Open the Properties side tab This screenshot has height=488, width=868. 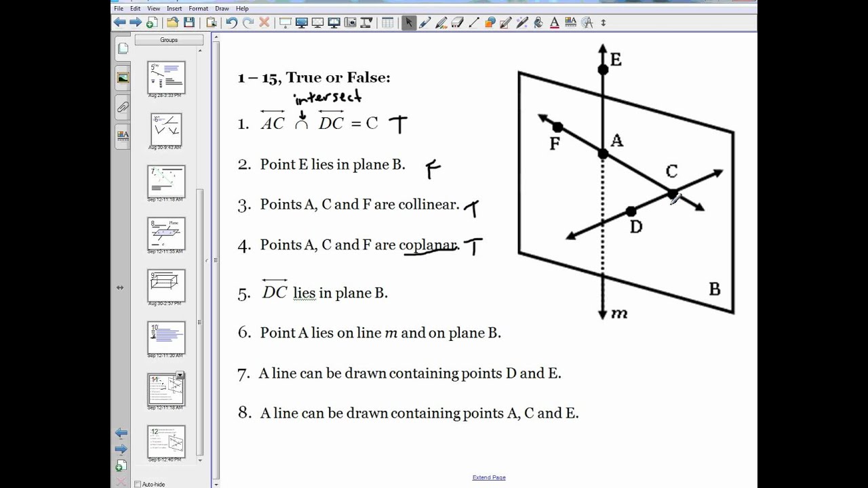(x=123, y=135)
